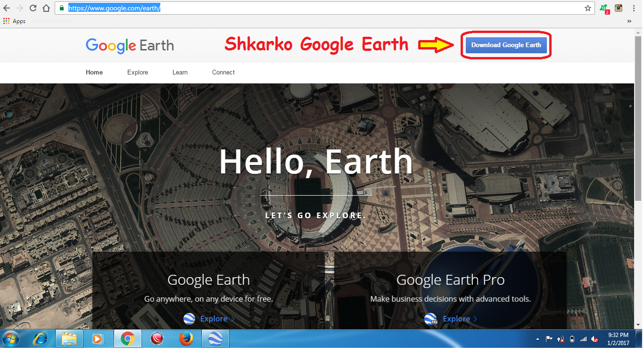
Task: Click the "LET'S GO EXPLORE." tagline
Action: (316, 215)
